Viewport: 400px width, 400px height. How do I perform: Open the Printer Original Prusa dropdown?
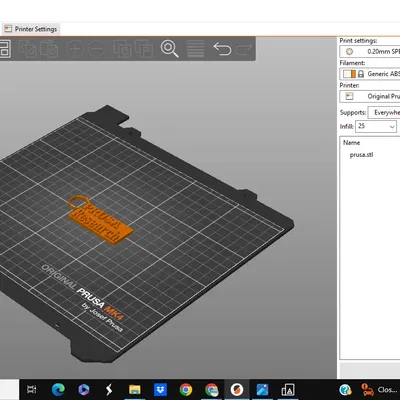coord(370,96)
